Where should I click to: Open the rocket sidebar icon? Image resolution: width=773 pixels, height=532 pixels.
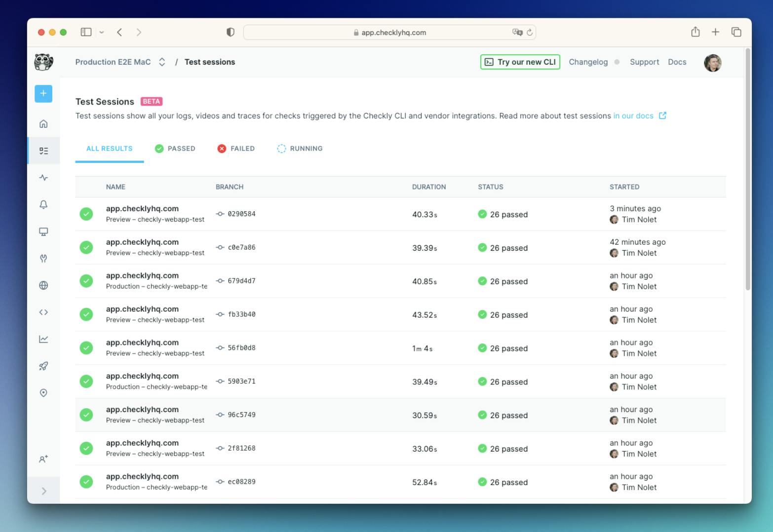[43, 366]
